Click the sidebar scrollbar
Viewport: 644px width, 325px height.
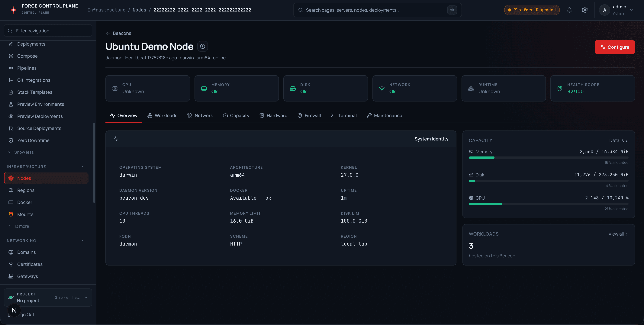click(x=94, y=162)
